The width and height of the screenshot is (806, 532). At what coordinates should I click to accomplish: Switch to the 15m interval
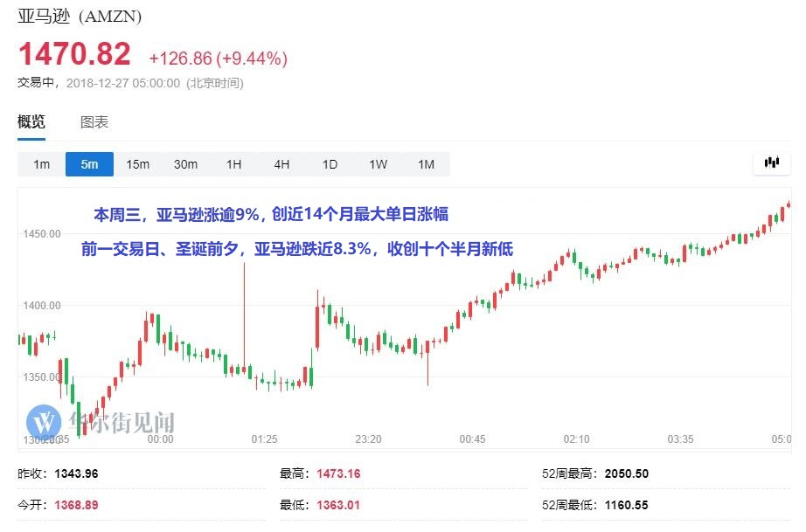[x=138, y=164]
